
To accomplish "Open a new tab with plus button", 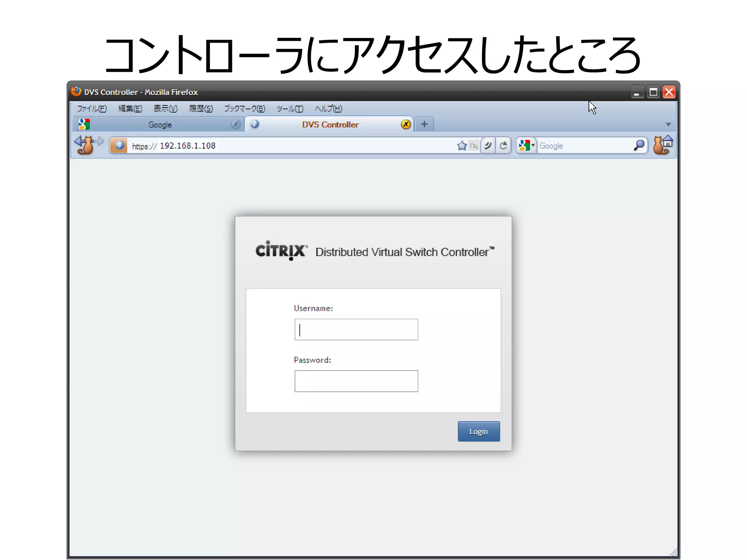I will click(x=424, y=124).
